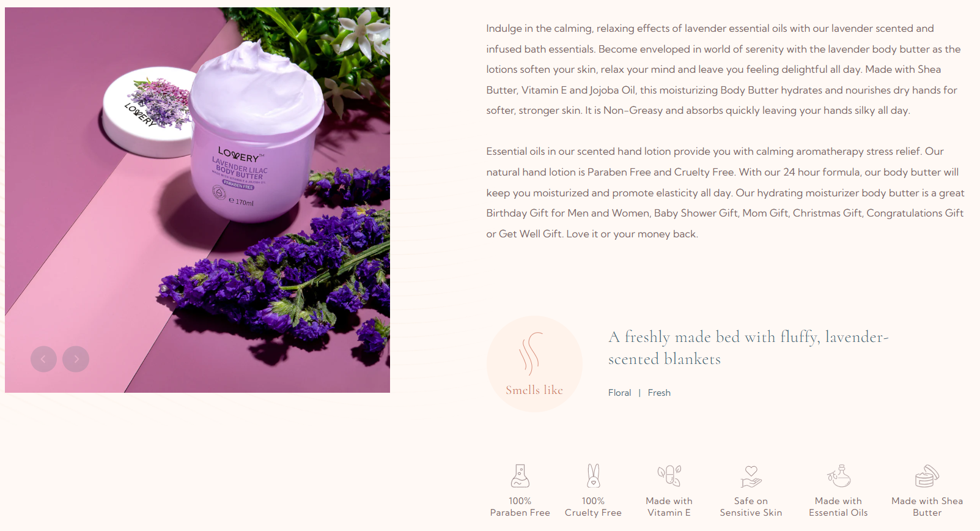The image size is (980, 531).
Task: Click the 'Safe on Sensitive Skin' label
Action: click(x=751, y=507)
